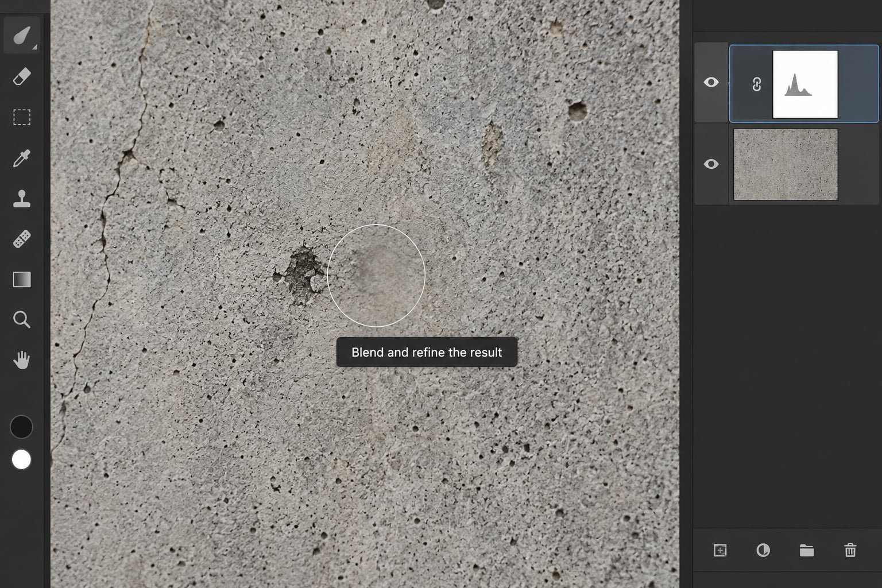The width and height of the screenshot is (882, 588).
Task: Activate the Clone Stamp tool
Action: [x=22, y=199]
